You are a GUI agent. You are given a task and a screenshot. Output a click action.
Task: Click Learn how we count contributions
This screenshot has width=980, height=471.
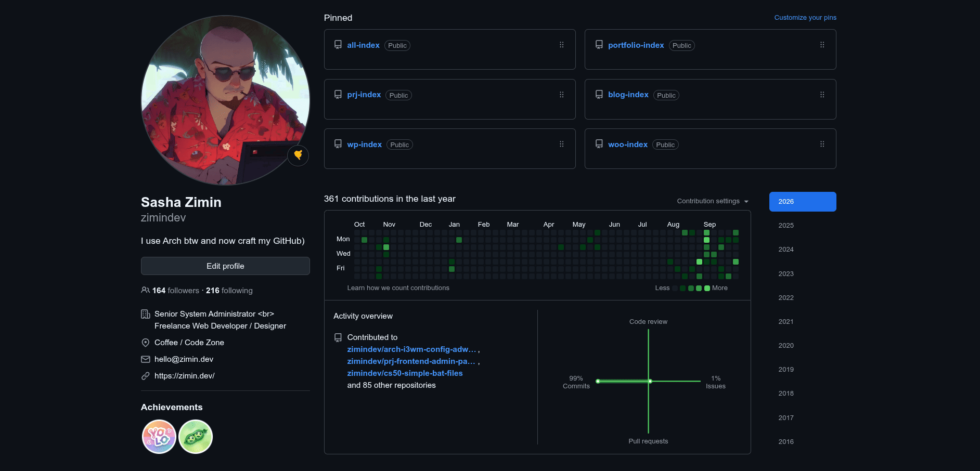[x=398, y=288]
